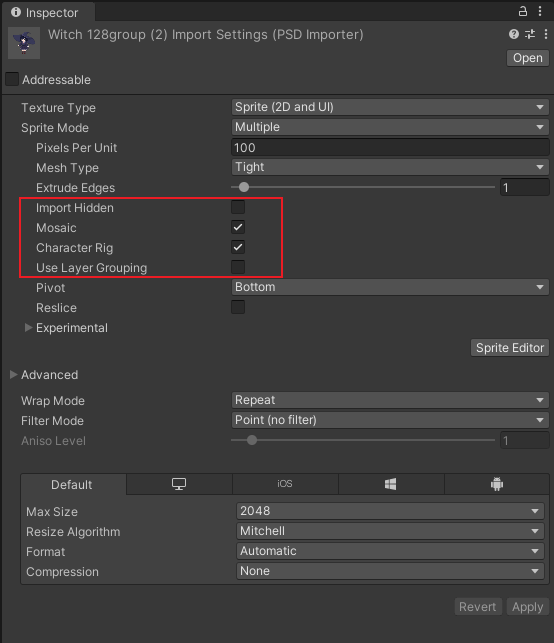Click the Open button

(528, 58)
